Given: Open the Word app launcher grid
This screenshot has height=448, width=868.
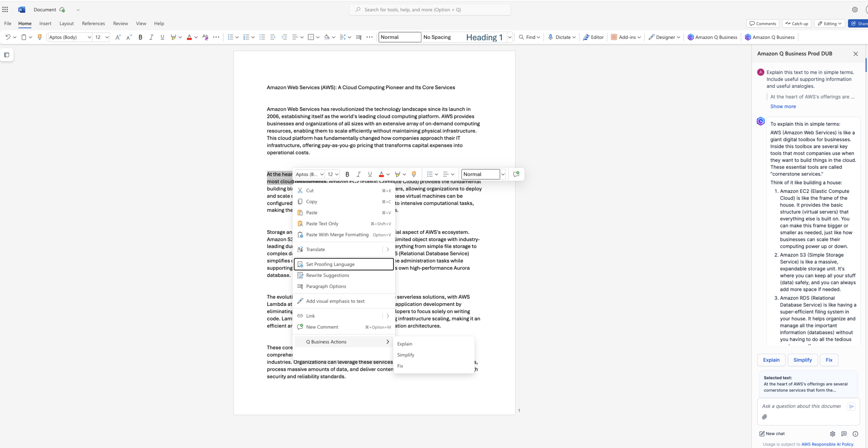Looking at the screenshot, I should tap(5, 9).
